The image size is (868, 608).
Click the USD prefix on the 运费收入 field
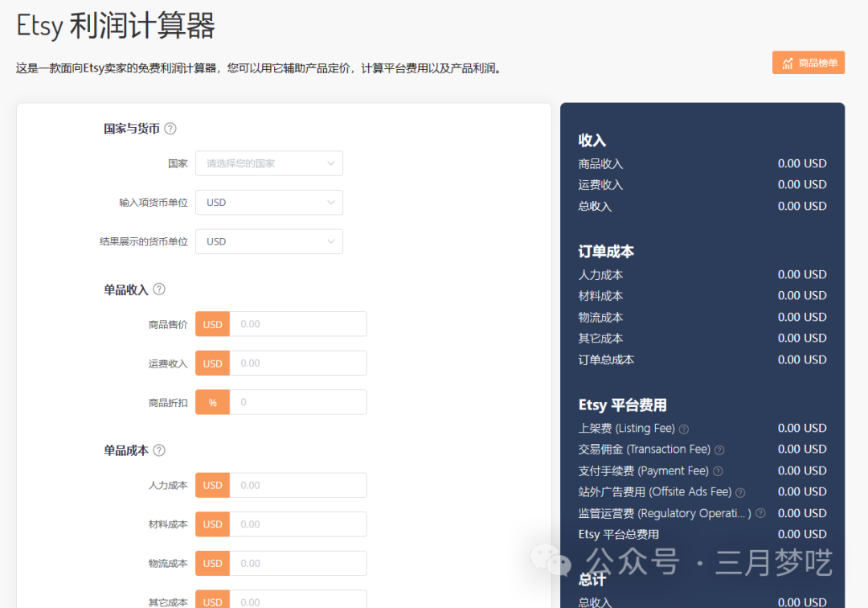coord(212,364)
